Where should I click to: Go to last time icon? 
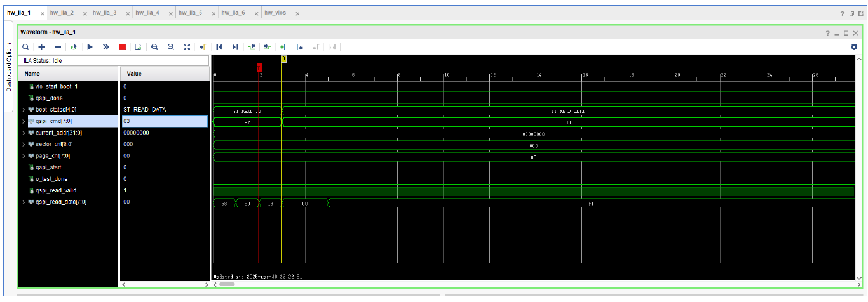coord(235,47)
